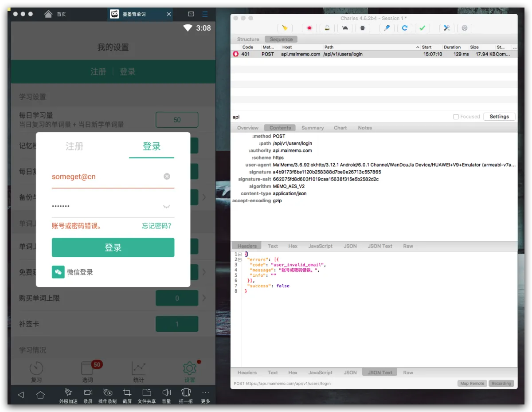Open Charles tools via the wrench icon
Screen dimensions: 532x412
[x=446, y=28]
